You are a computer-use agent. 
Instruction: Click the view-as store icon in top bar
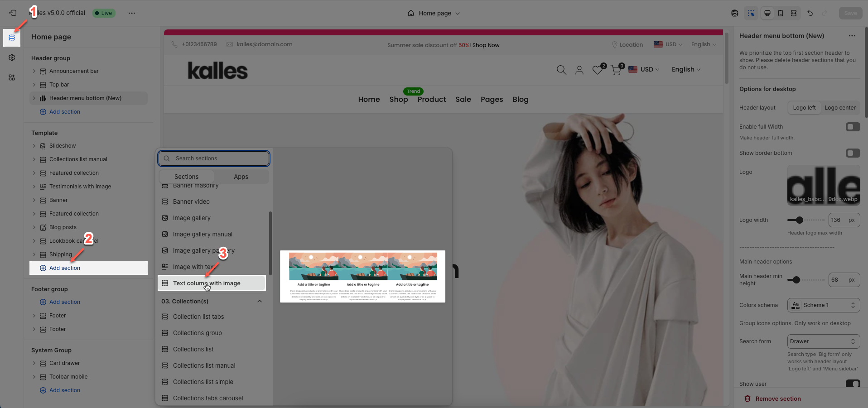pos(735,13)
